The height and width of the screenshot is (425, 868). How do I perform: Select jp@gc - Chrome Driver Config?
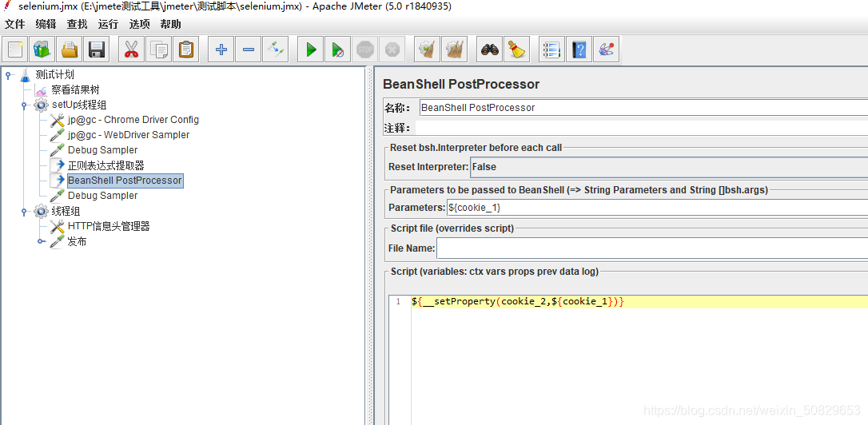(133, 120)
